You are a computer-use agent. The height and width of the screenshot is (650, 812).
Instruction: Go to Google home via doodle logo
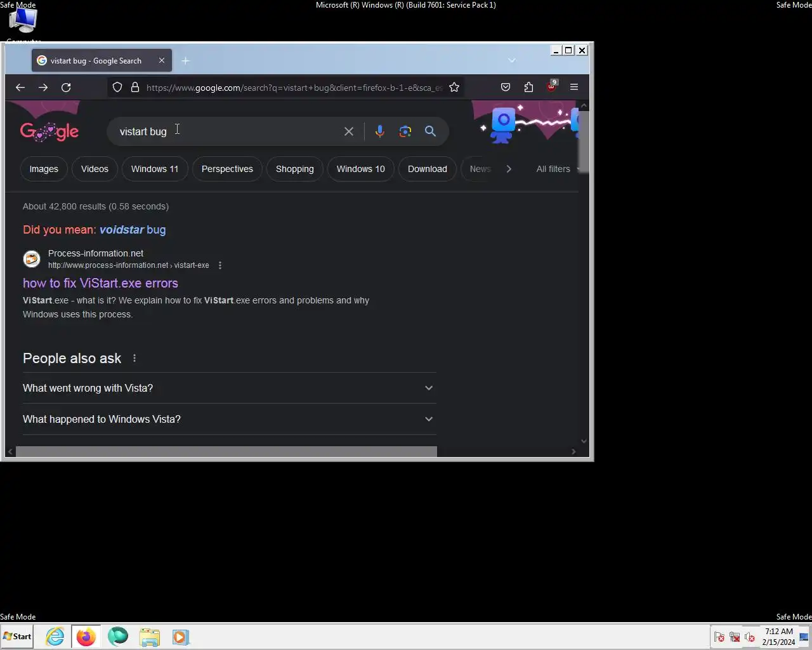[49, 131]
